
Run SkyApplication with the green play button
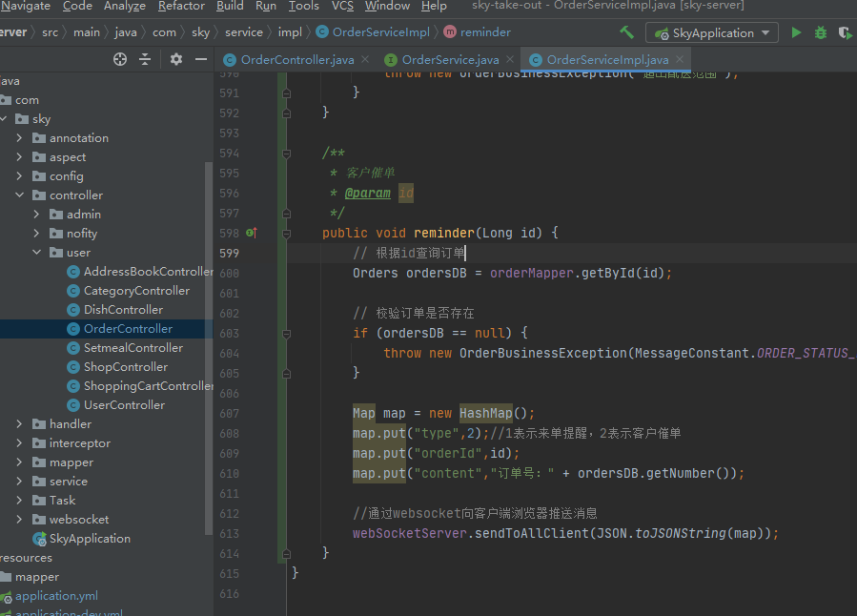point(797,32)
